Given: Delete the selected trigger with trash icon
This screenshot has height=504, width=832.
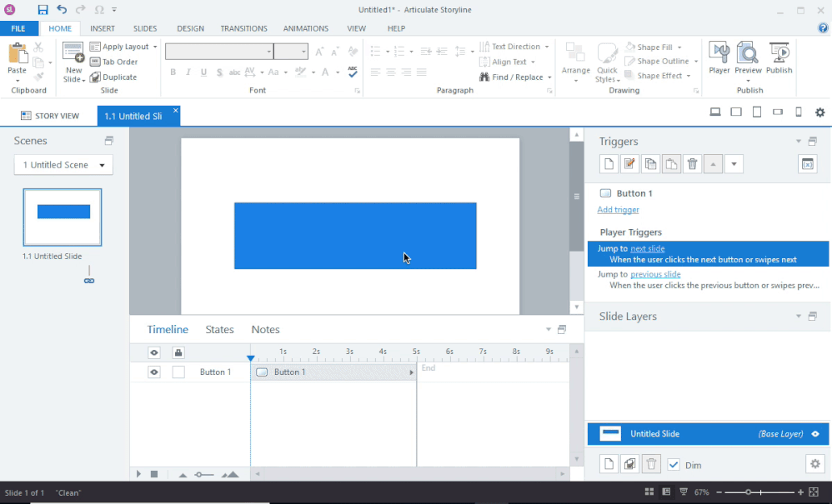Looking at the screenshot, I should pyautogui.click(x=692, y=164).
